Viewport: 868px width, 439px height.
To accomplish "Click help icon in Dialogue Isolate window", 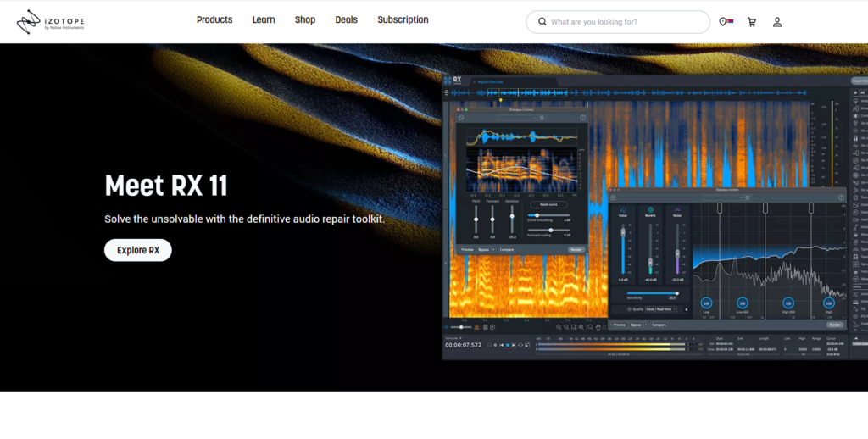I will [841, 197].
